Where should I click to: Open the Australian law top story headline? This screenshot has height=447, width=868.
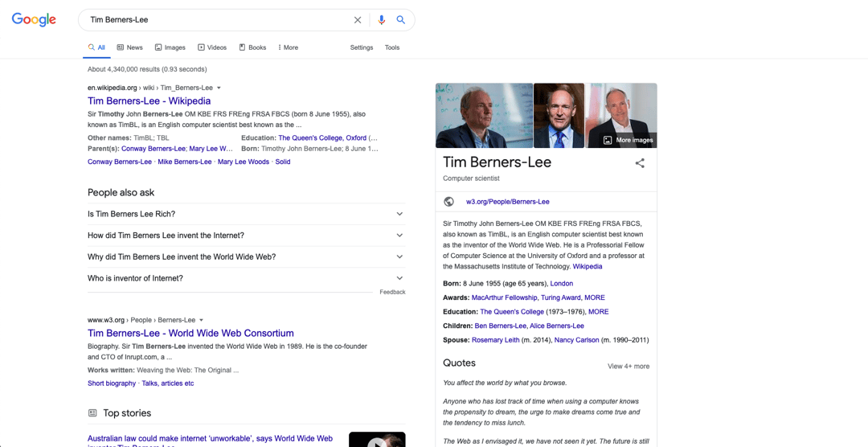click(x=211, y=441)
